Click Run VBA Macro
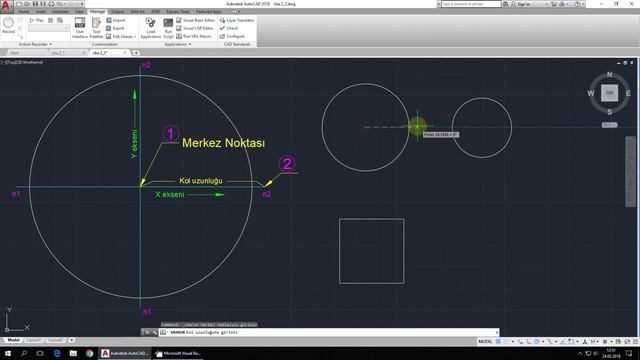The height and width of the screenshot is (360, 640). point(193,36)
